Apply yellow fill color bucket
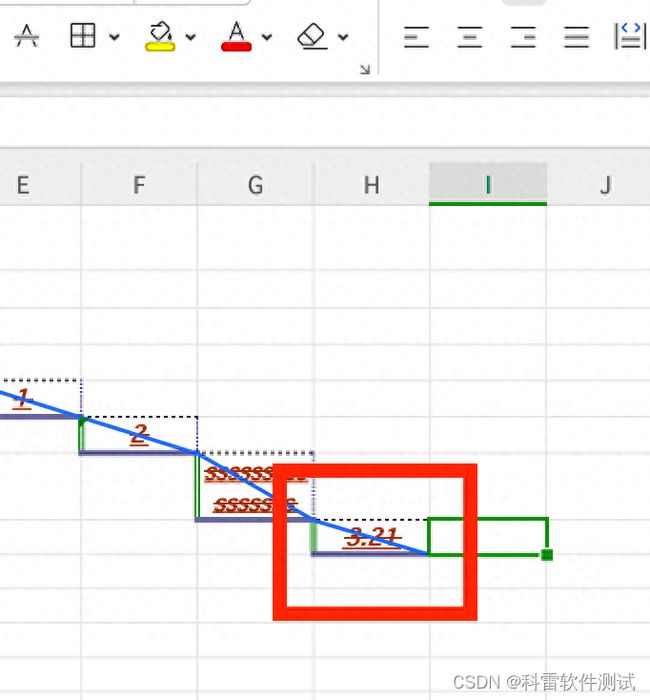The width and height of the screenshot is (650, 700). pyautogui.click(x=160, y=36)
